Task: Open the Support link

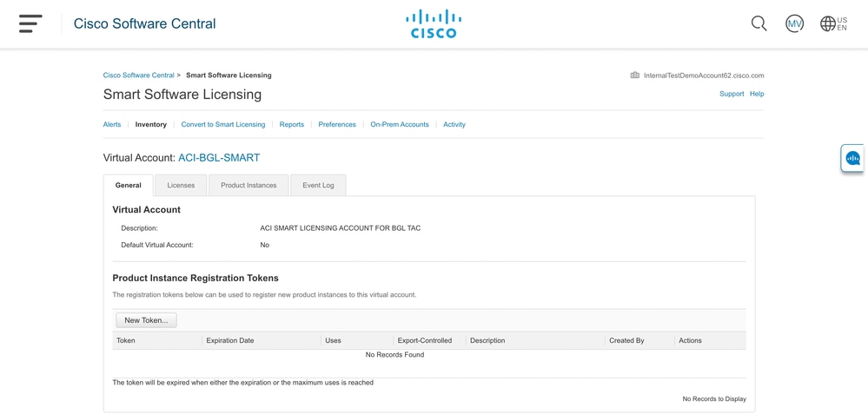Action: pyautogui.click(x=732, y=94)
